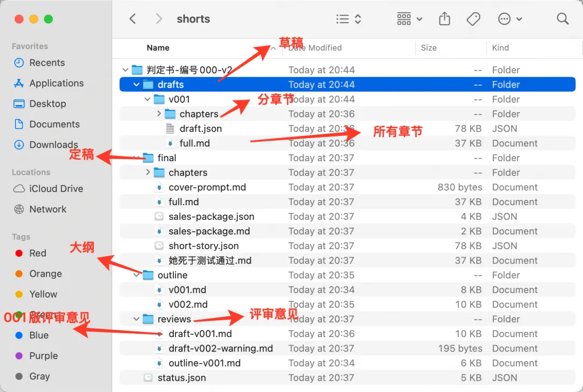The image size is (583, 392).
Task: Expand chapters folder under v001
Action: [159, 114]
